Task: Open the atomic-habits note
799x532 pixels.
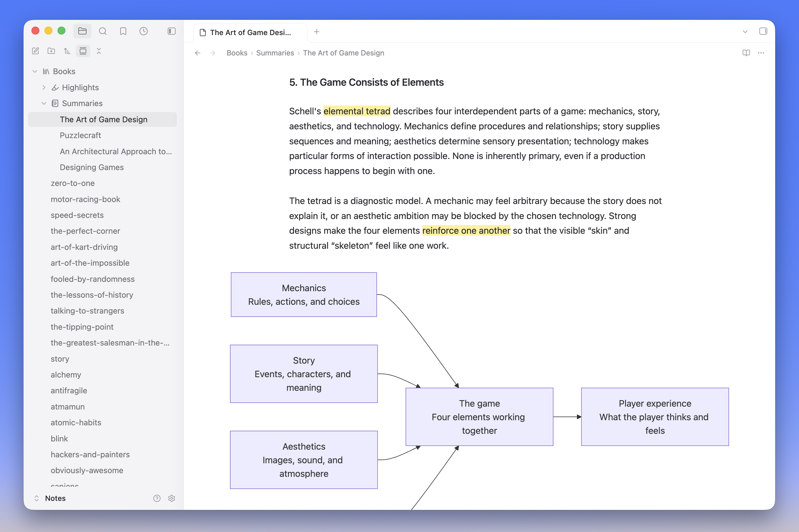Action: [102, 422]
